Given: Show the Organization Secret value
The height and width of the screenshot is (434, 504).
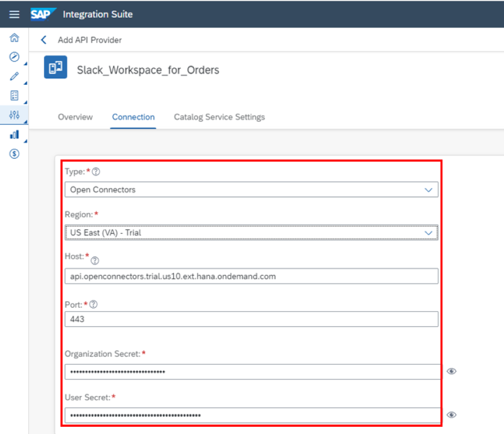Looking at the screenshot, I should pos(451,371).
